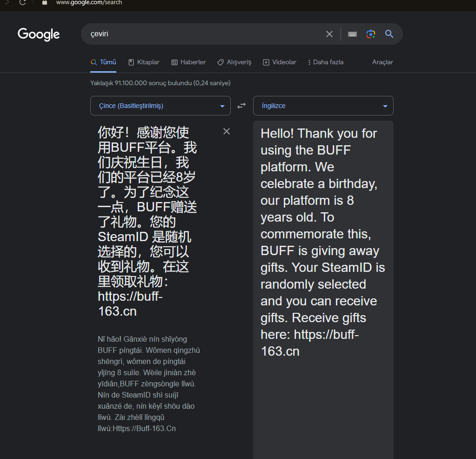This screenshot has height=459, width=476.
Task: Open the on-screen keyboard icon
Action: (x=352, y=34)
